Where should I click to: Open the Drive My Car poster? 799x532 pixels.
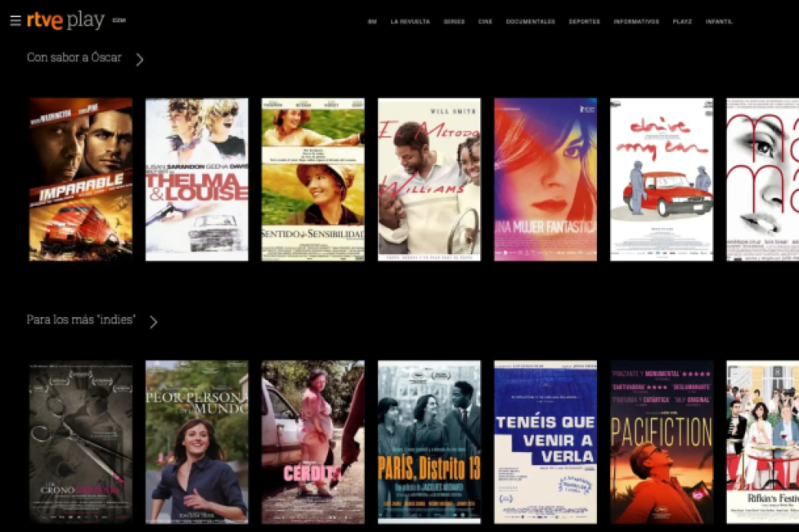[661, 180]
